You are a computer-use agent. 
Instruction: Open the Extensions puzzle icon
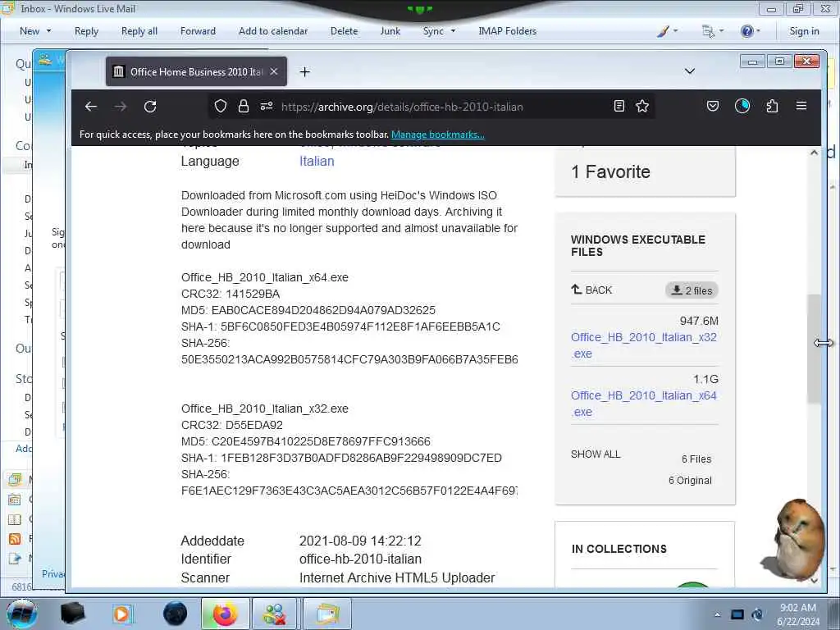[x=772, y=106]
